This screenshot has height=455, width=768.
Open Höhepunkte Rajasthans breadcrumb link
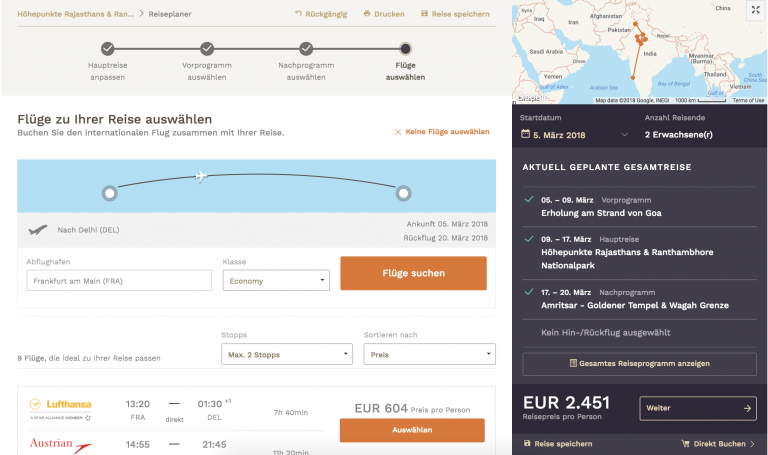pos(75,14)
